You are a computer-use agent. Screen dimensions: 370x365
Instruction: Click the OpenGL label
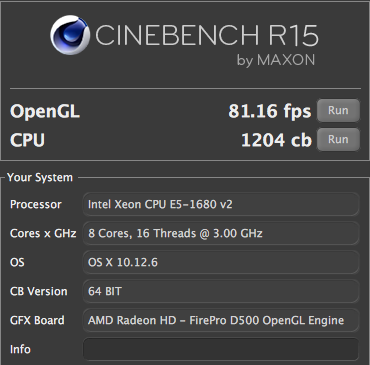[45, 112]
